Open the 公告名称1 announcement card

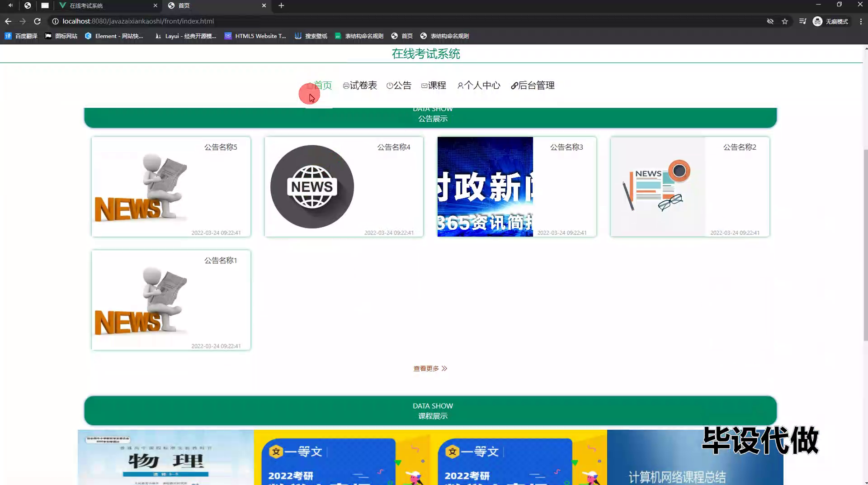click(171, 300)
